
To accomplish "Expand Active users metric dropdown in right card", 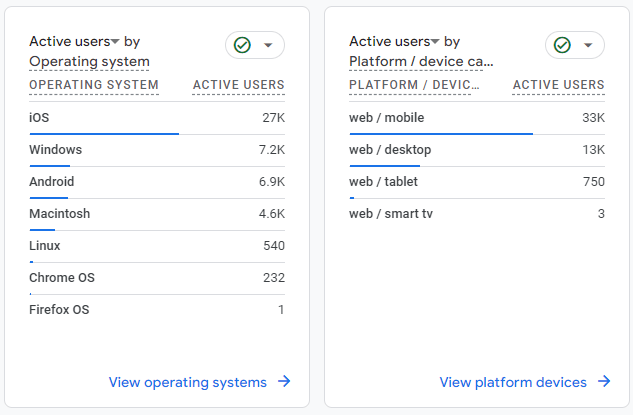I will tap(435, 42).
